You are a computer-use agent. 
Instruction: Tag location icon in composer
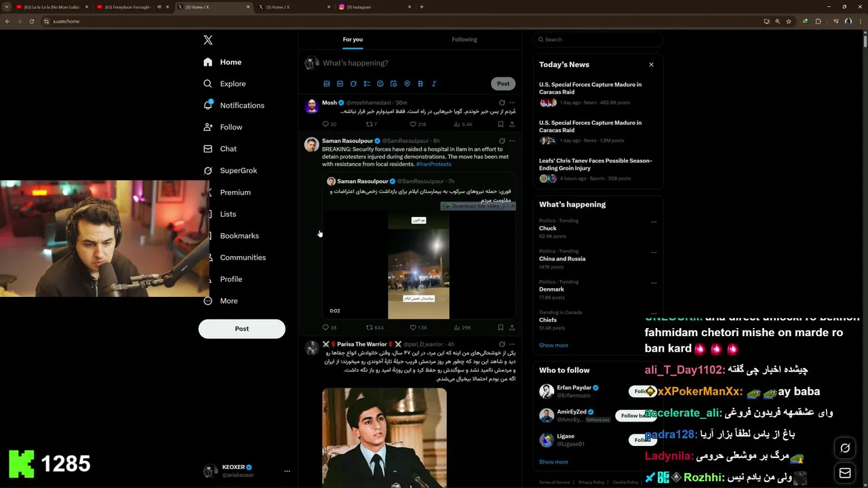coord(407,83)
